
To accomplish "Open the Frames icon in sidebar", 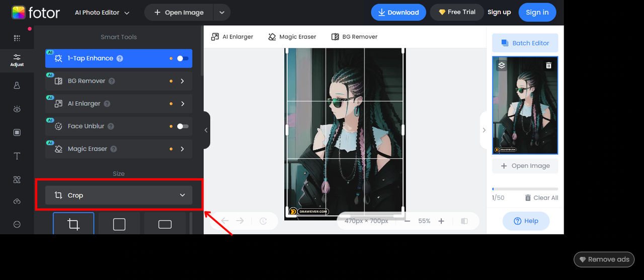I will pyautogui.click(x=17, y=132).
